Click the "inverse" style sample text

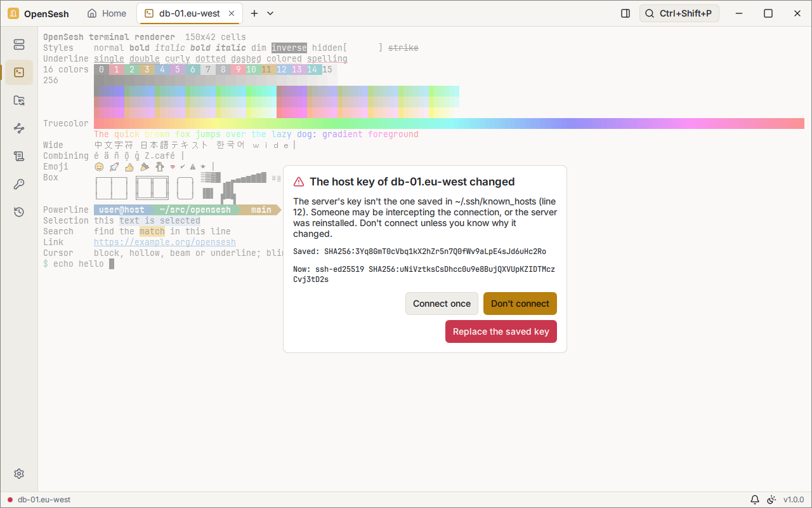point(289,48)
